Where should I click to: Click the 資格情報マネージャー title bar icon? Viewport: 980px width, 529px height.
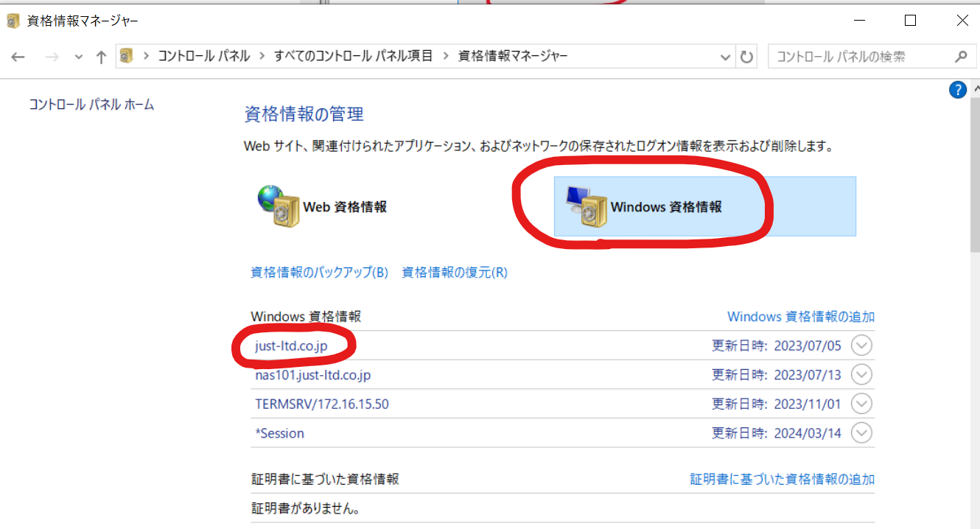(13, 21)
